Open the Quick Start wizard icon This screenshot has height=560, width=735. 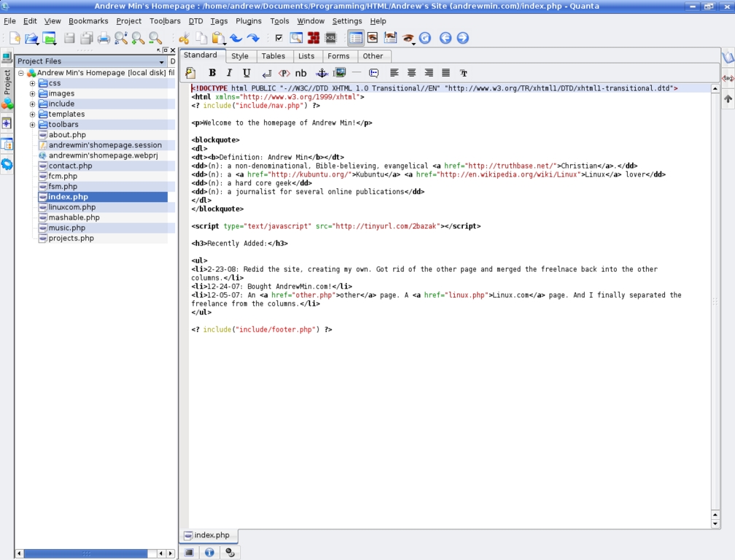click(190, 73)
